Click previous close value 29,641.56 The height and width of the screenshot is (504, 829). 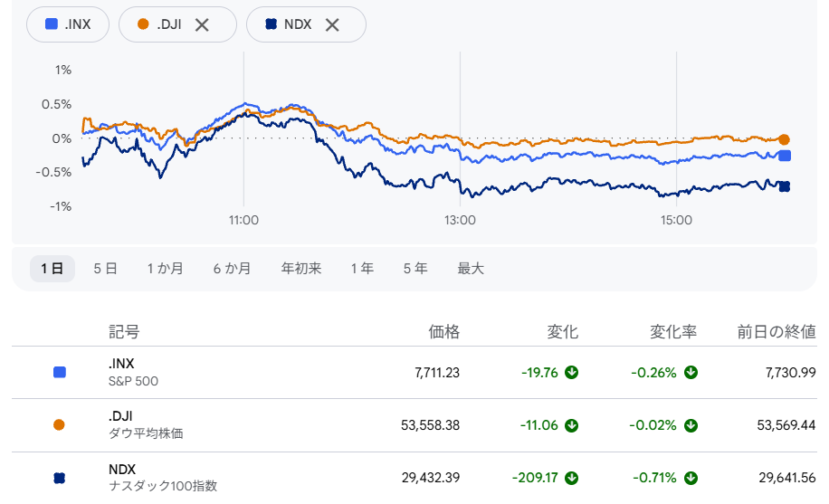pos(787,478)
